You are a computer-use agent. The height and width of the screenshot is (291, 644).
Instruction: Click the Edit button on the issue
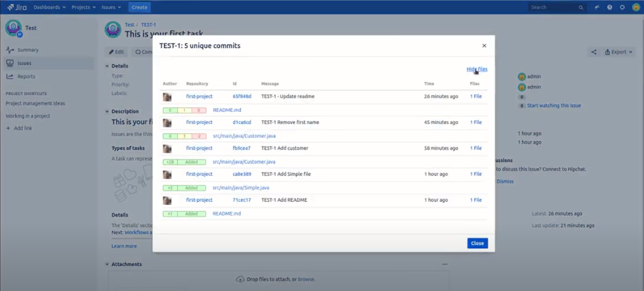coord(116,52)
